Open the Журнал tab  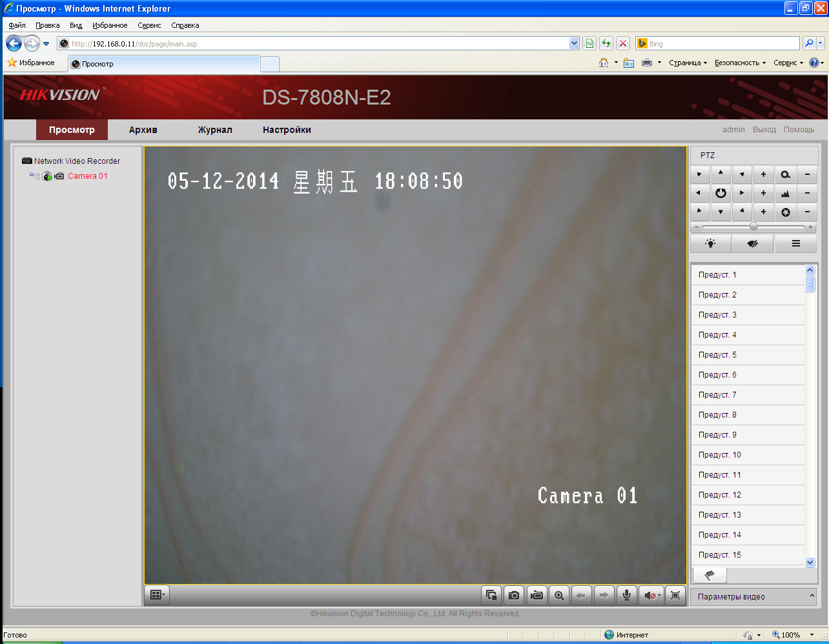point(215,130)
